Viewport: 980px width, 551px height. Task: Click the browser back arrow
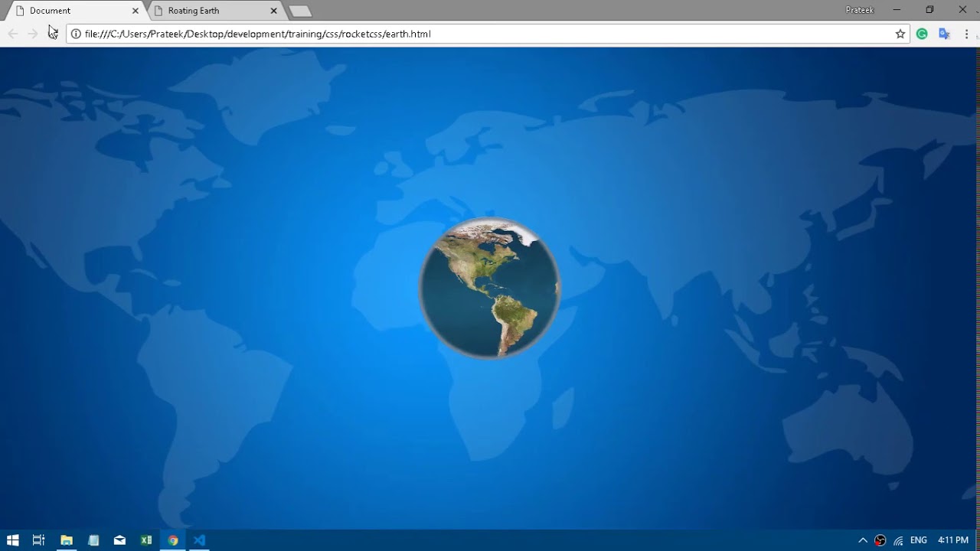pyautogui.click(x=13, y=34)
